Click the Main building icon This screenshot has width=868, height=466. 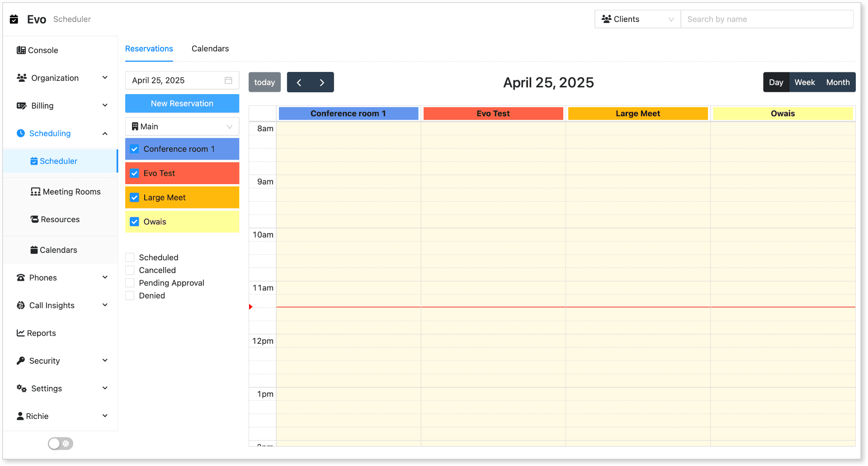pyautogui.click(x=135, y=127)
